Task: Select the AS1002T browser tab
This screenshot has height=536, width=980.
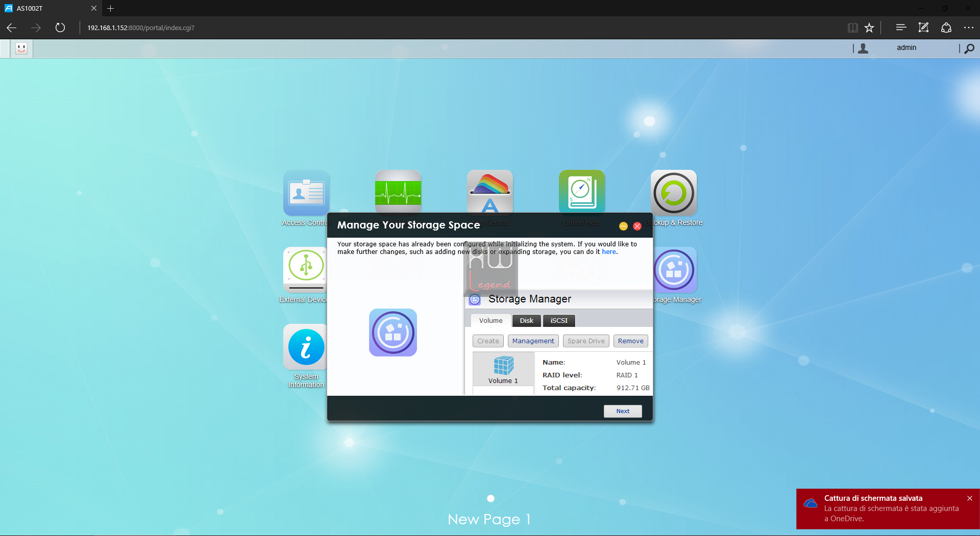Action: click(51, 8)
